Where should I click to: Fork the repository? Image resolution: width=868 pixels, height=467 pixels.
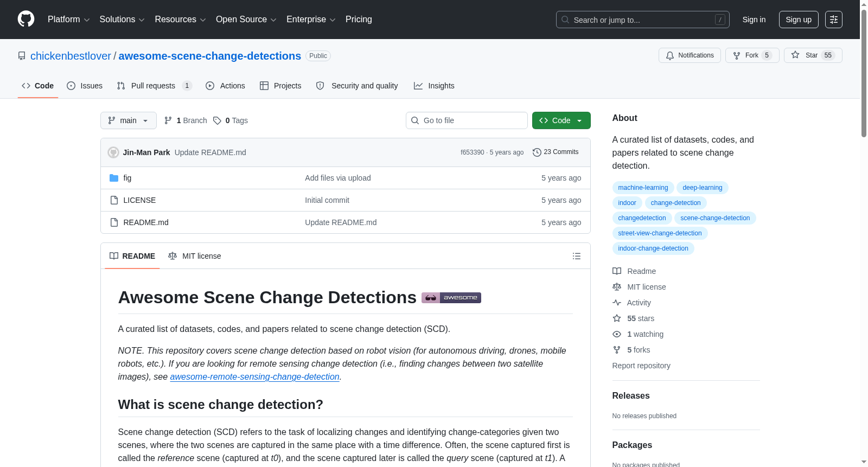click(752, 55)
